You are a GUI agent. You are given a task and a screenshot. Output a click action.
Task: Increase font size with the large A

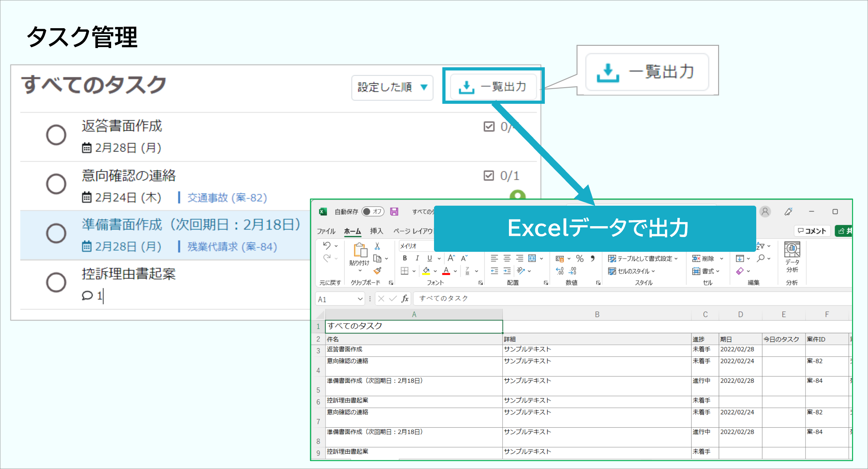[451, 258]
